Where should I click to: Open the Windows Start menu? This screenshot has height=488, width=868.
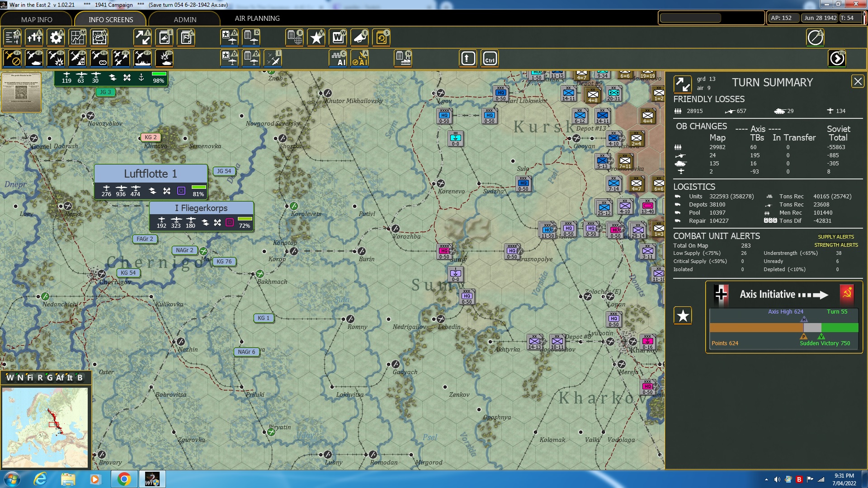tap(12, 479)
